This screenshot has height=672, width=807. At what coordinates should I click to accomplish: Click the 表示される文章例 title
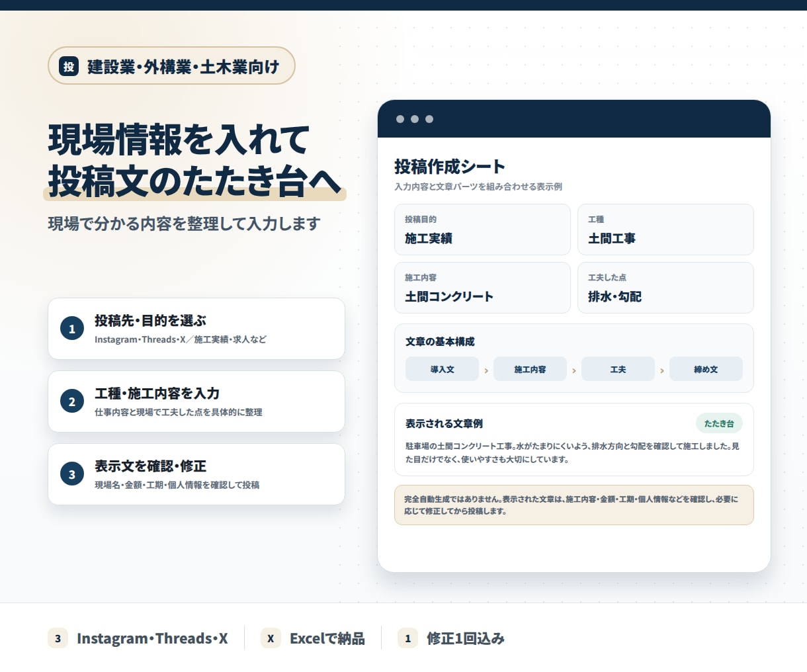point(444,423)
